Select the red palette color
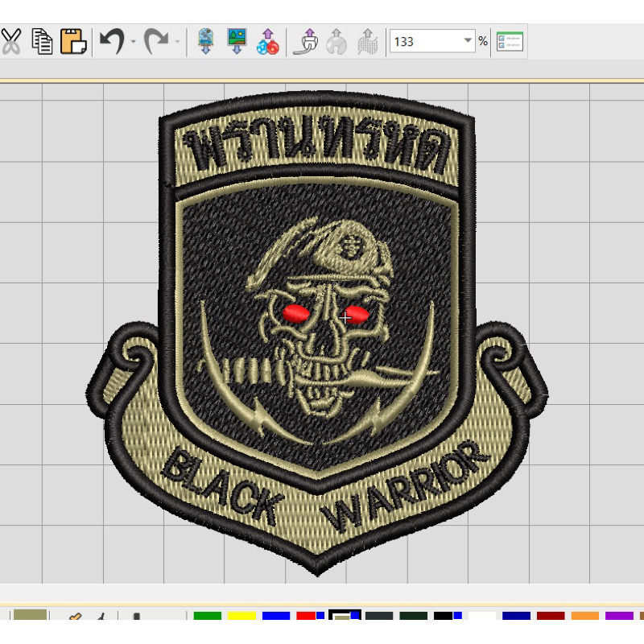The width and height of the screenshot is (644, 644). [x=306, y=615]
